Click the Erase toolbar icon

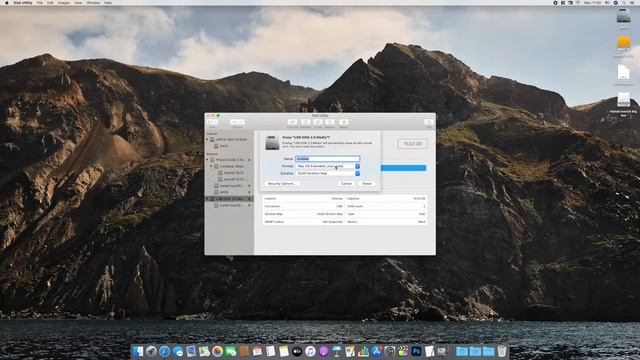coord(318,122)
